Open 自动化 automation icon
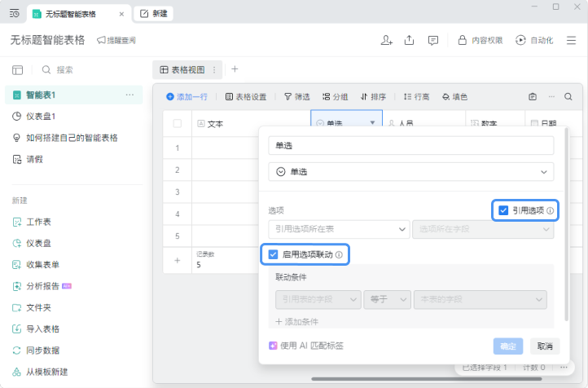 pyautogui.click(x=520, y=40)
